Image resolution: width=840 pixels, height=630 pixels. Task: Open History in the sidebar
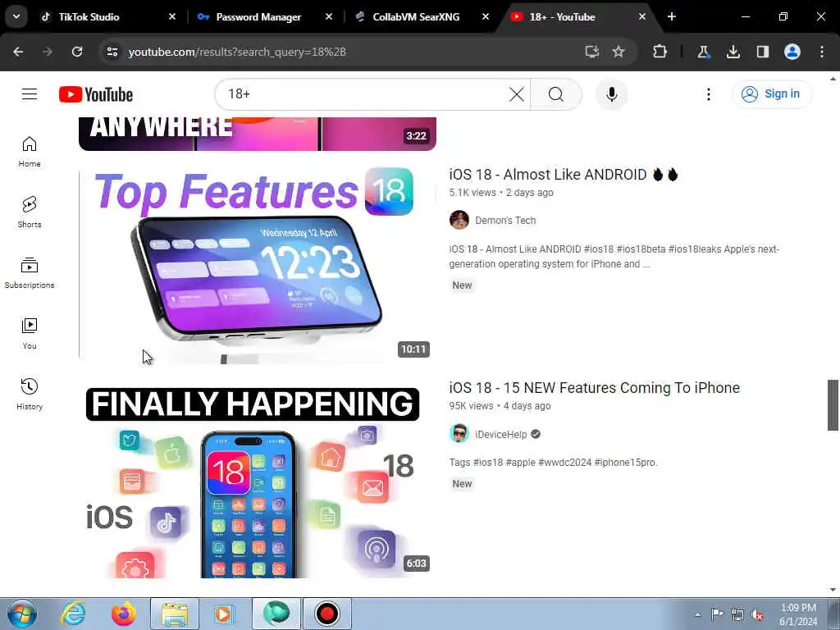pos(30,394)
